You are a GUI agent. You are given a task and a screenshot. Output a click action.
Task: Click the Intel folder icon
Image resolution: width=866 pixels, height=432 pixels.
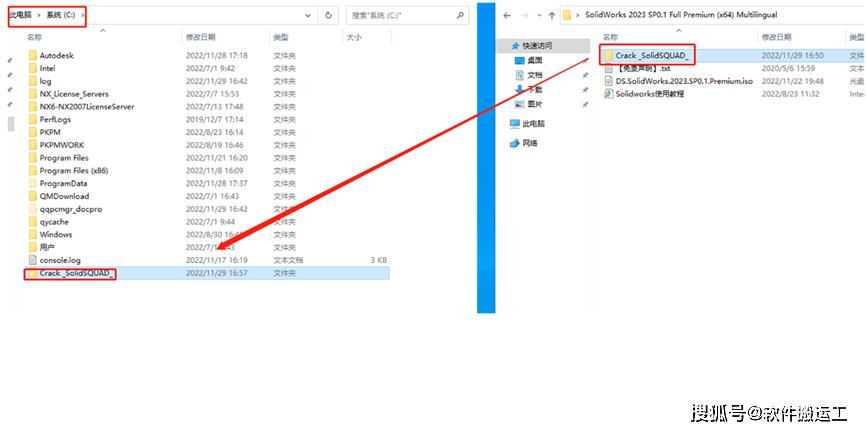pos(33,68)
